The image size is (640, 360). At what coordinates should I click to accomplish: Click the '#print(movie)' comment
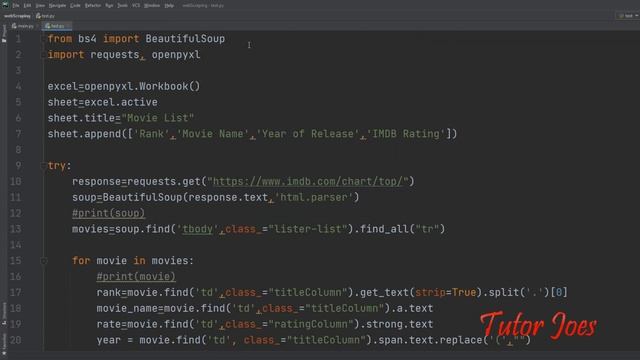(x=136, y=277)
